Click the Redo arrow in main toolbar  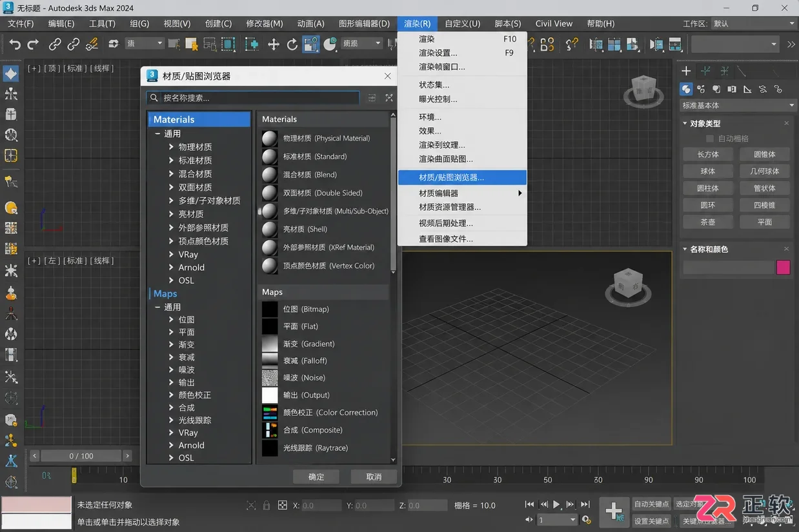point(33,44)
